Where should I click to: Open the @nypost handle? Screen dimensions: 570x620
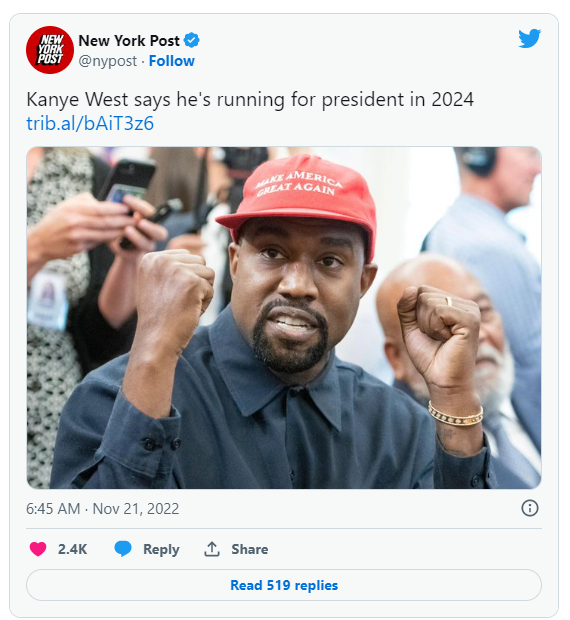pyautogui.click(x=108, y=61)
